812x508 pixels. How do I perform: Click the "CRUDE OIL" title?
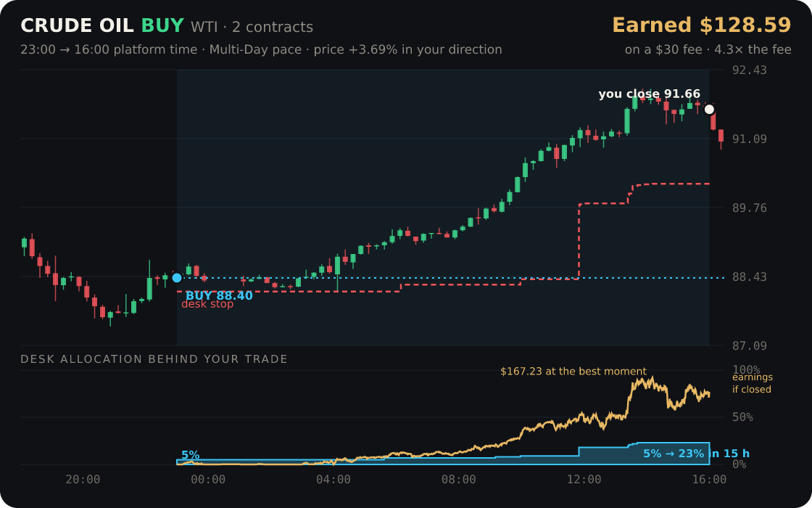tap(77, 26)
